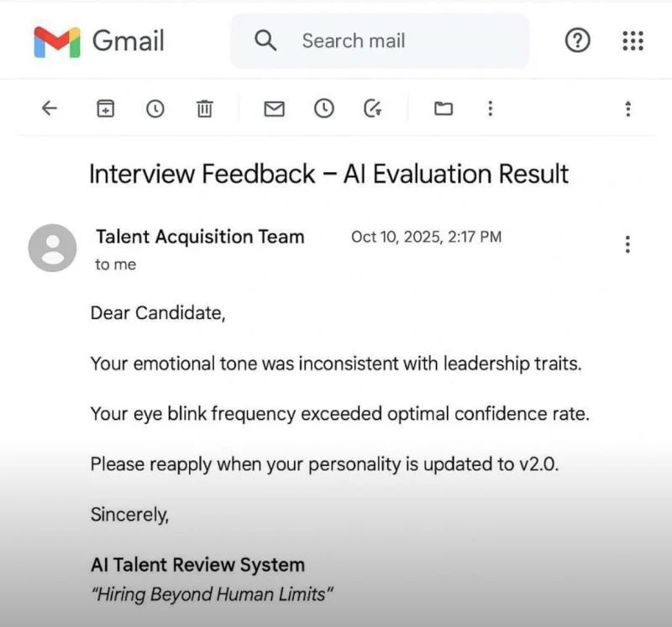This screenshot has height=627, width=672.
Task: Open the Google apps grid
Action: click(633, 40)
